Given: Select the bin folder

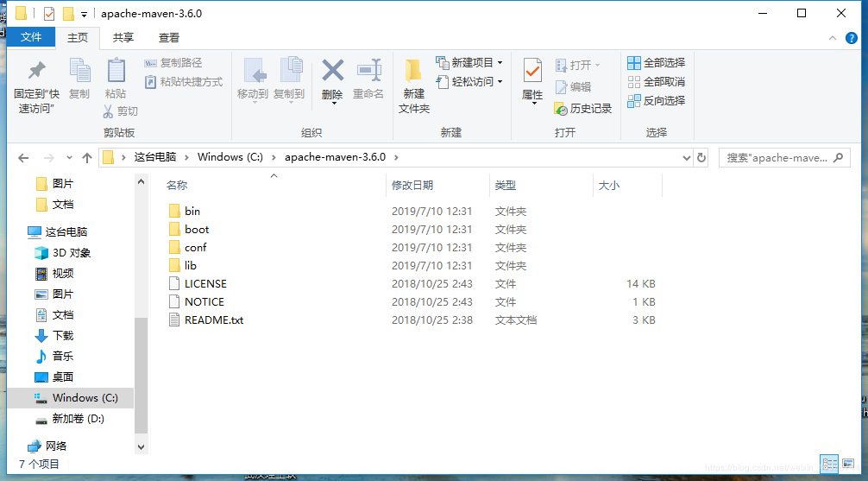Looking at the screenshot, I should [192, 211].
